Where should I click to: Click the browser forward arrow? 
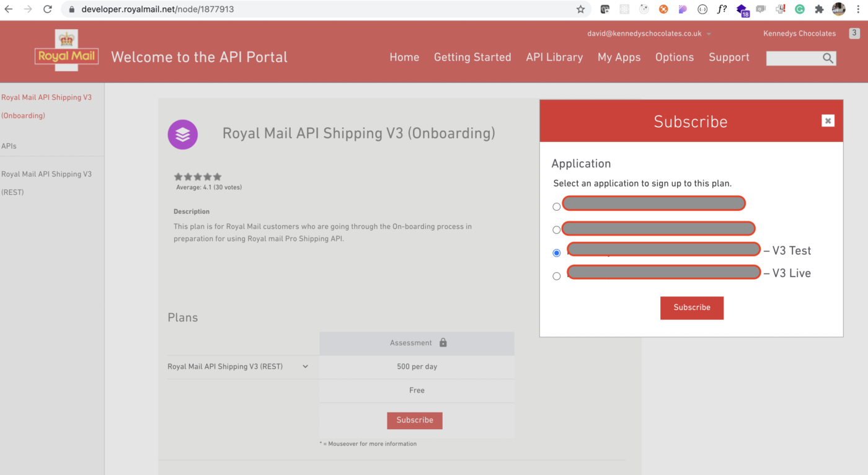pyautogui.click(x=28, y=9)
